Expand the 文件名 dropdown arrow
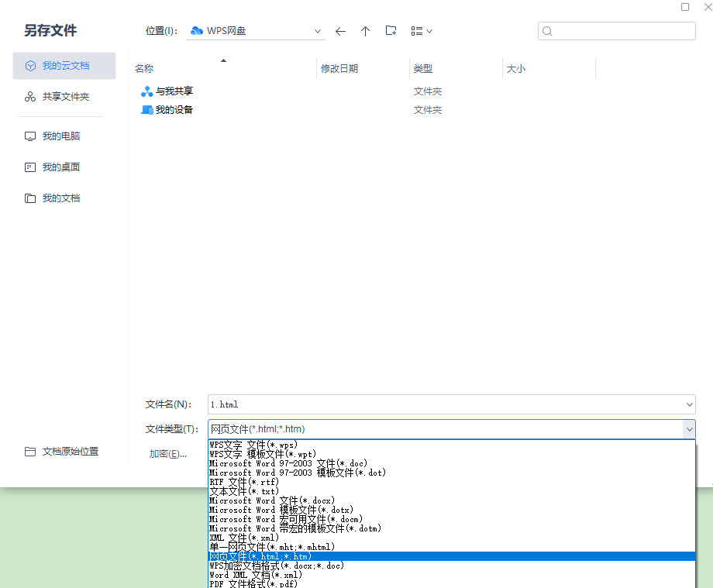The width and height of the screenshot is (713, 588). [x=689, y=404]
